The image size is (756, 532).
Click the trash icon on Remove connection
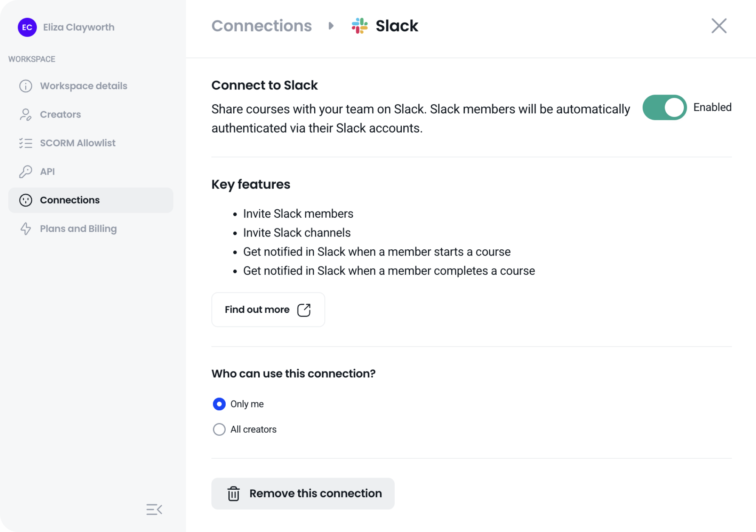[x=234, y=493]
